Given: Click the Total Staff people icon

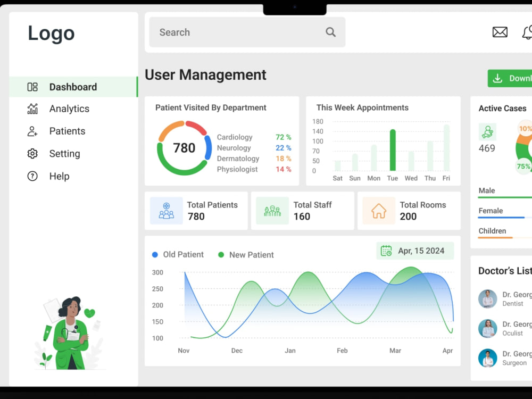Looking at the screenshot, I should point(272,211).
